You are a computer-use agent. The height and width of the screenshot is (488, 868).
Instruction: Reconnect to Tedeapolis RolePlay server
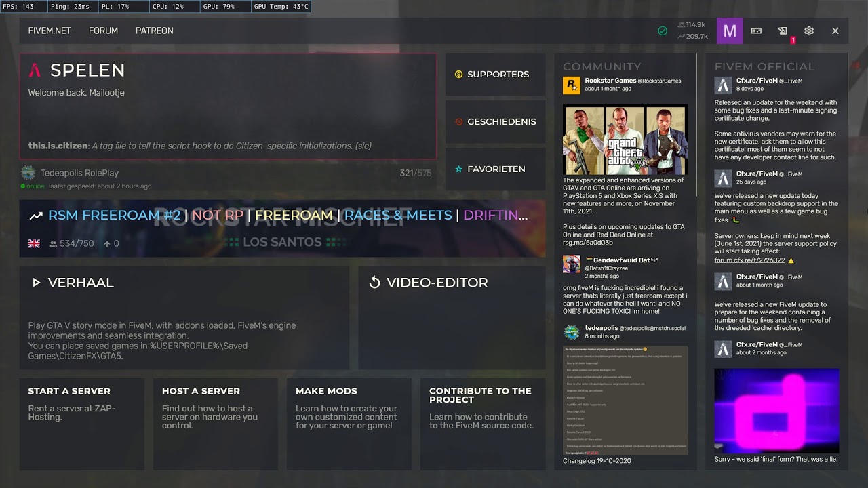[x=228, y=178]
